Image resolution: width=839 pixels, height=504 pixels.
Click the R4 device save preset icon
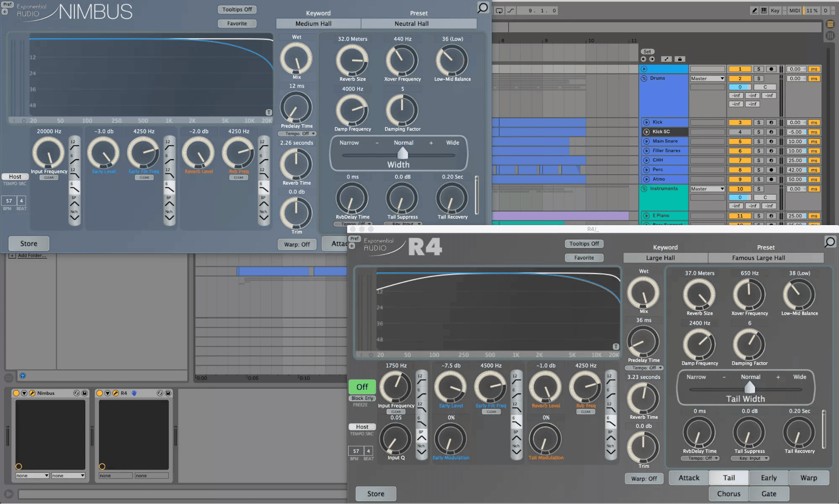tap(168, 393)
